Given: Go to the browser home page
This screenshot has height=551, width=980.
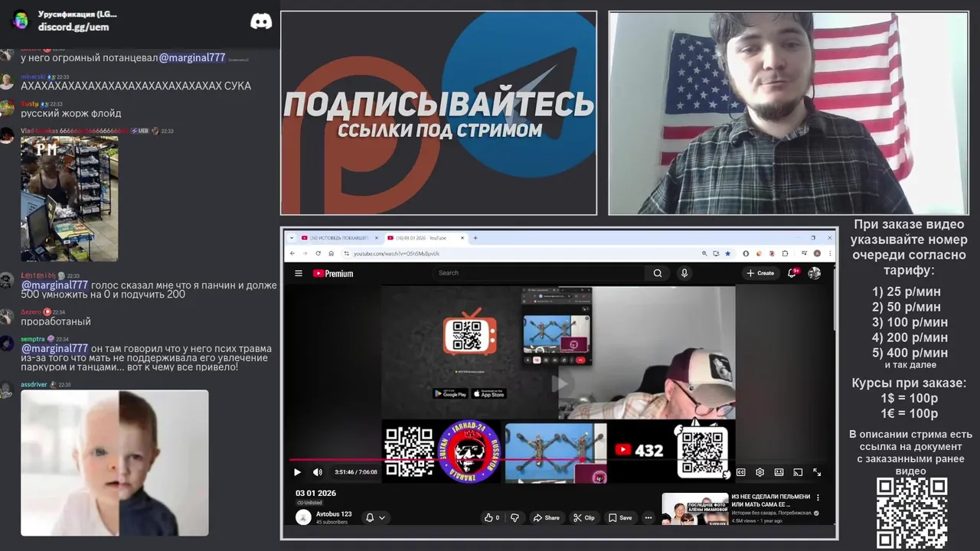Looking at the screenshot, I should (x=331, y=253).
